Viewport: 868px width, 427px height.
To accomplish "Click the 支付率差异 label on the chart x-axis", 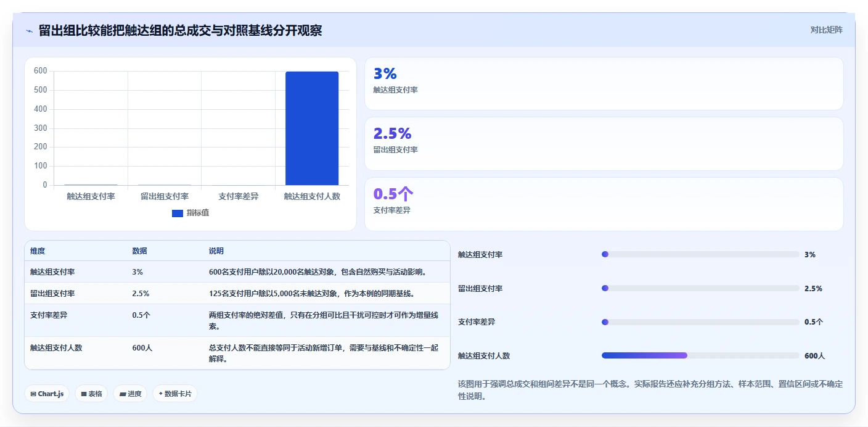I will [239, 196].
